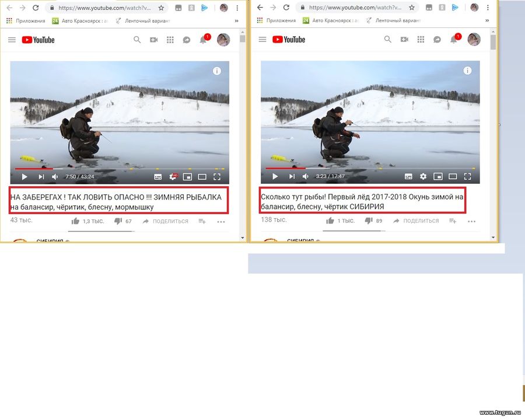Reload the page in the left browser window
The image size is (525, 420).
pyautogui.click(x=36, y=8)
